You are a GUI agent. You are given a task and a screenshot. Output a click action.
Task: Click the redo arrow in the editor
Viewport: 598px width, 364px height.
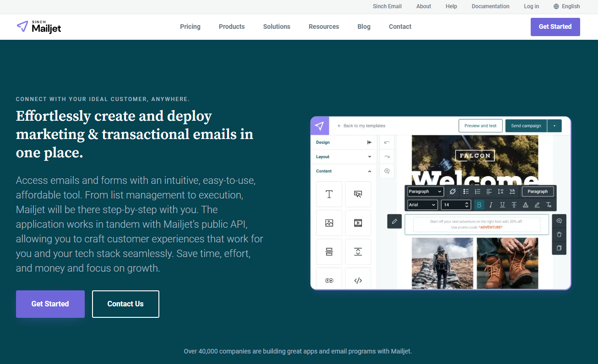[x=387, y=156]
